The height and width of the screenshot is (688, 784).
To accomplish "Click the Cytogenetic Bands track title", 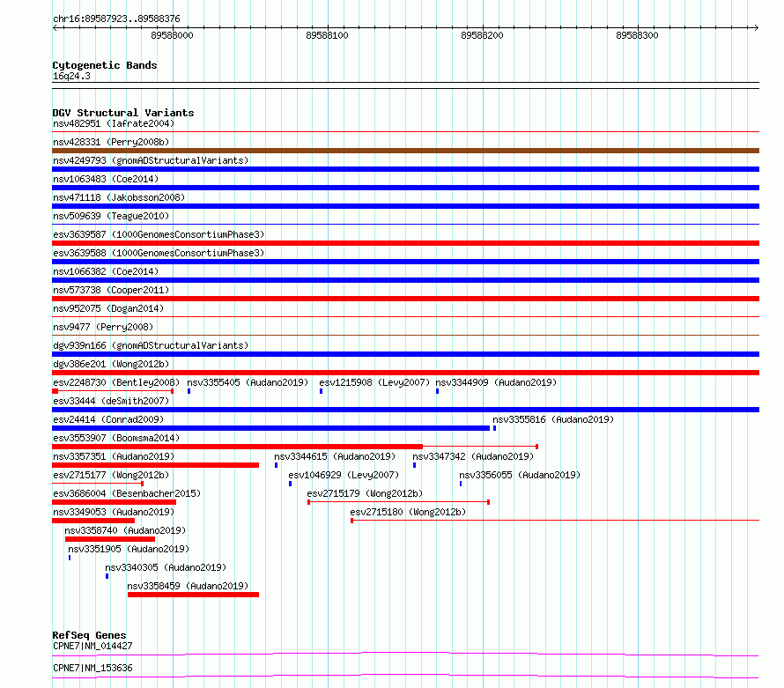I will click(x=105, y=65).
